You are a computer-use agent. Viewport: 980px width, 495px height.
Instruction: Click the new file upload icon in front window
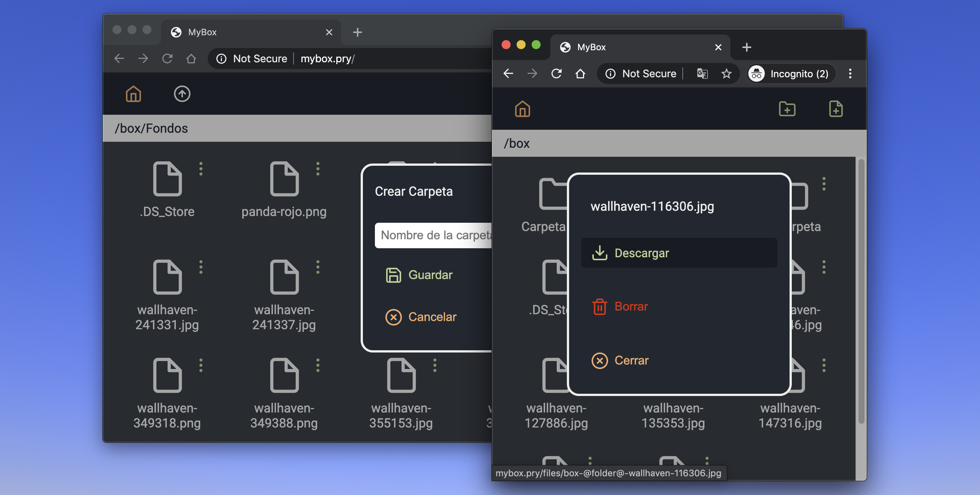(835, 109)
